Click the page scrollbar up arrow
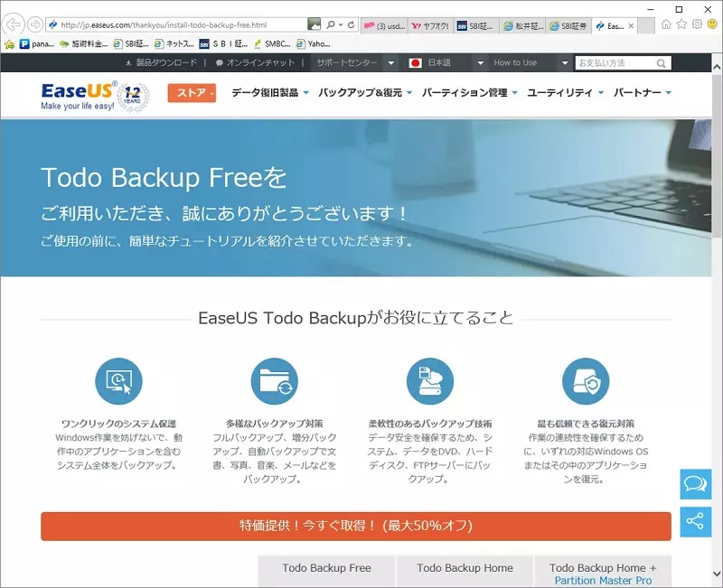Image resolution: width=723 pixels, height=588 pixels. tap(717, 67)
